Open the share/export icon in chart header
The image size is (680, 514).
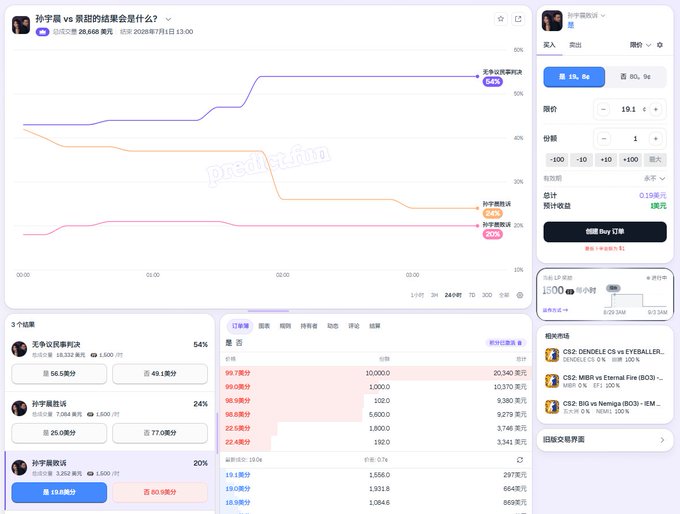pyautogui.click(x=518, y=19)
